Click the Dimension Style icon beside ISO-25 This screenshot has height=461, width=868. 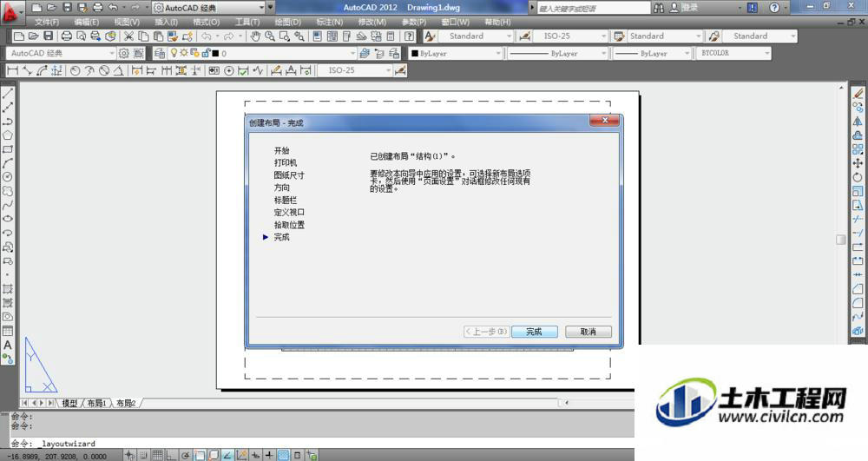tap(525, 36)
